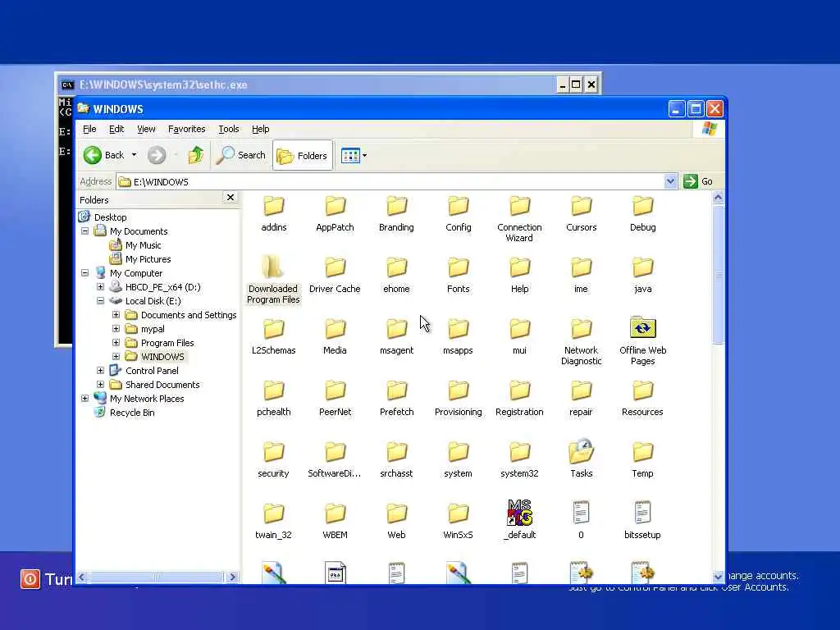Select the Debug folder

click(643, 213)
